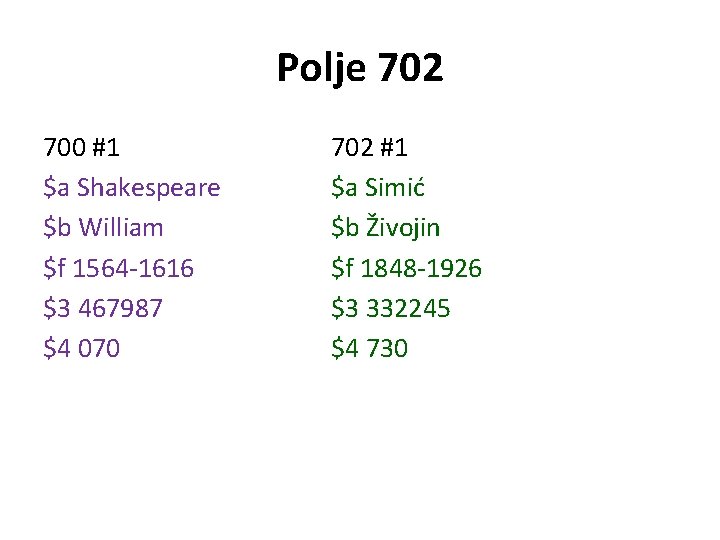Click the '$a Simić' subfield line
Image resolution: width=720 pixels, height=540 pixels.
[x=378, y=187]
